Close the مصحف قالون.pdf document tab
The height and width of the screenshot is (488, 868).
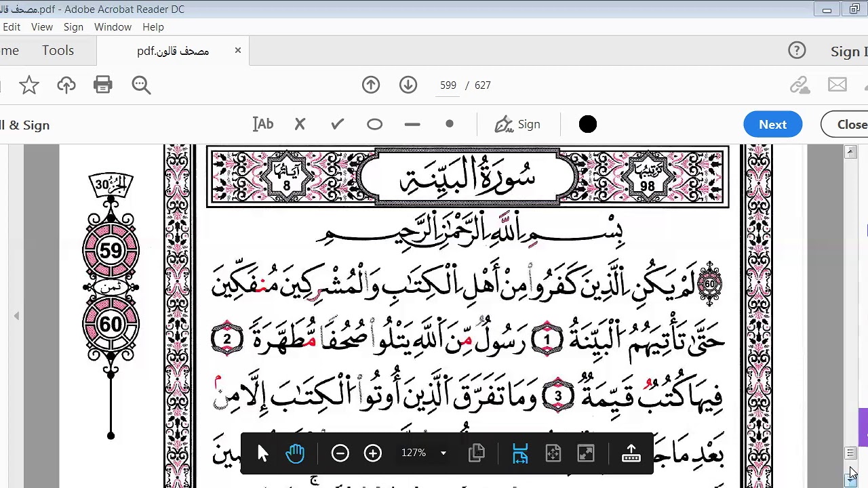click(x=238, y=50)
